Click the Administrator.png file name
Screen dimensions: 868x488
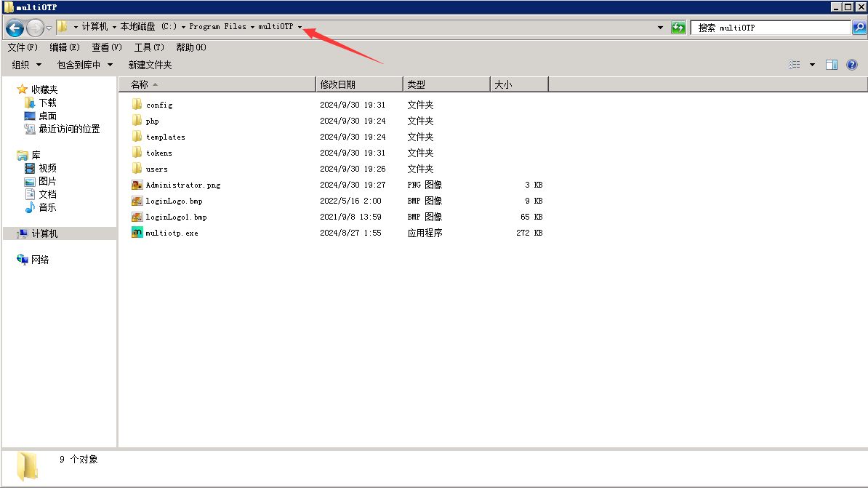point(183,185)
